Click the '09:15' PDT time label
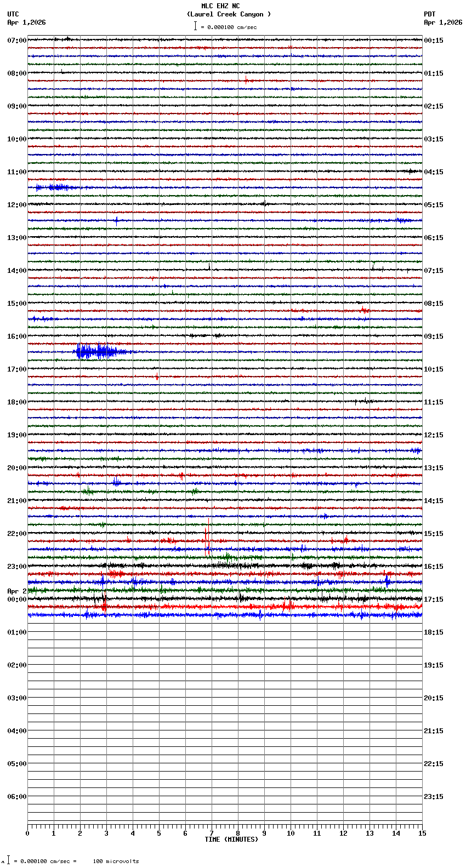Screen dimensions: 466x868 (x=434, y=336)
